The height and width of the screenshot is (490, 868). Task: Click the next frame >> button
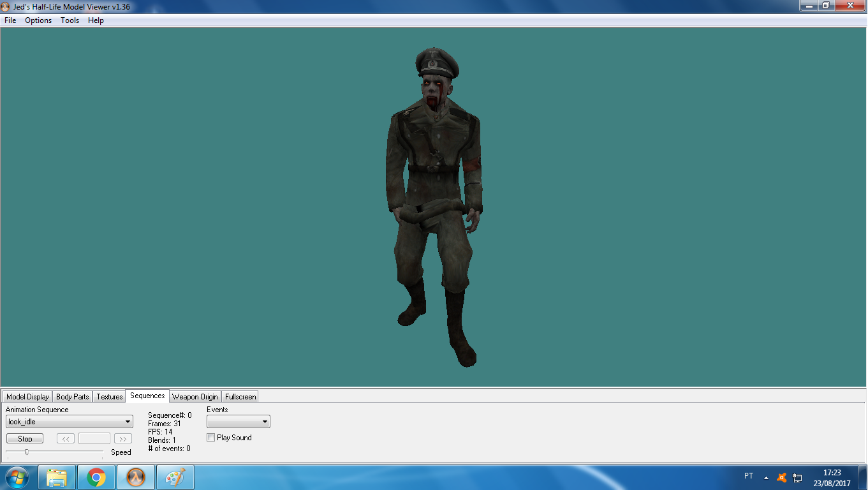[x=123, y=438]
